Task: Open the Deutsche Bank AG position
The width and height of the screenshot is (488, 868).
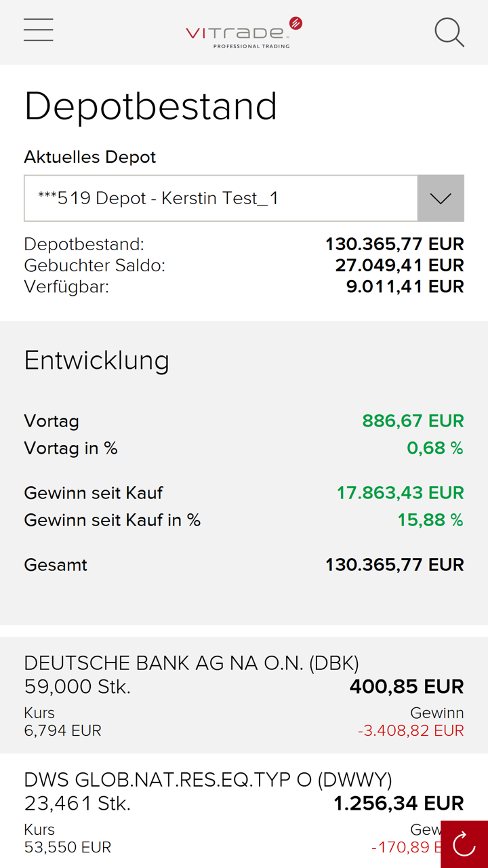Action: click(x=191, y=663)
